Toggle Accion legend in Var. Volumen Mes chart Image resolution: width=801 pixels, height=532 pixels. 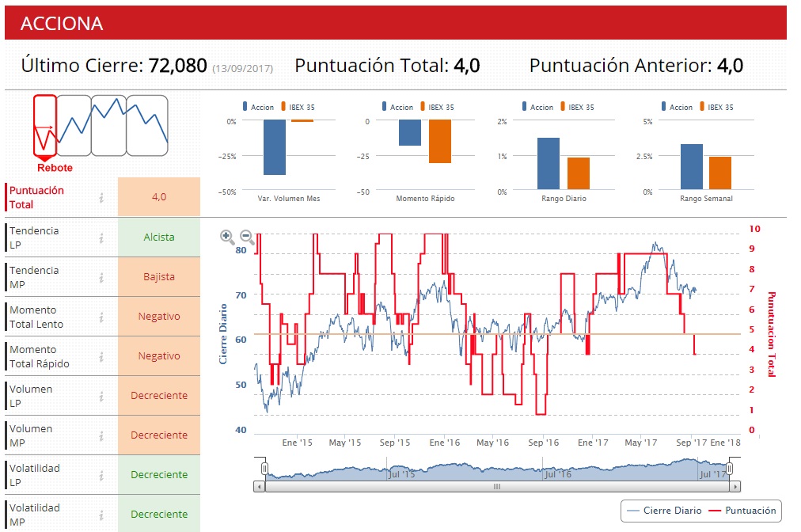click(x=258, y=107)
